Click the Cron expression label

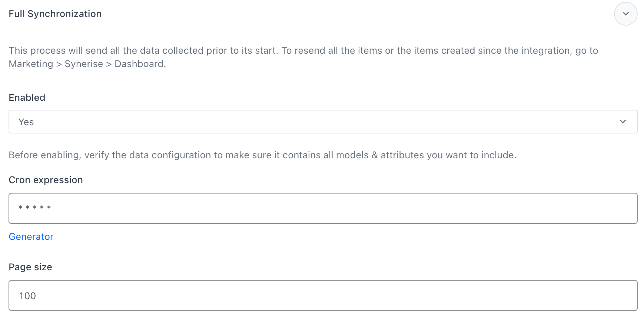tap(46, 180)
